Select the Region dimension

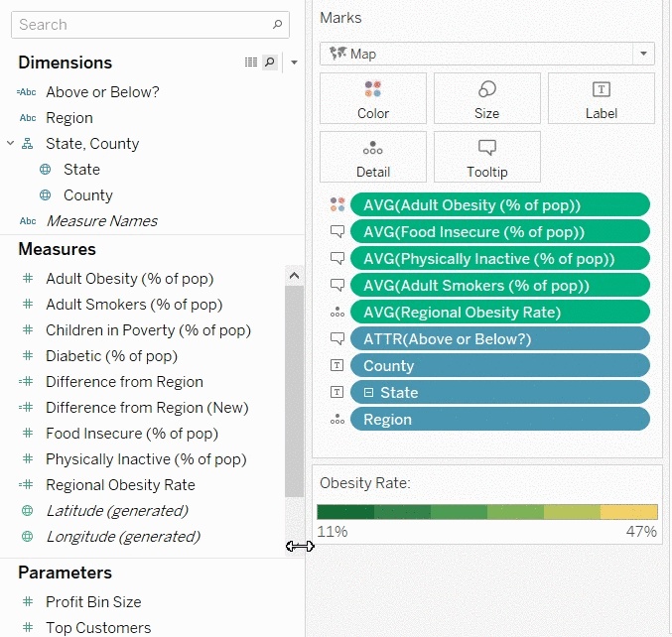tap(69, 118)
